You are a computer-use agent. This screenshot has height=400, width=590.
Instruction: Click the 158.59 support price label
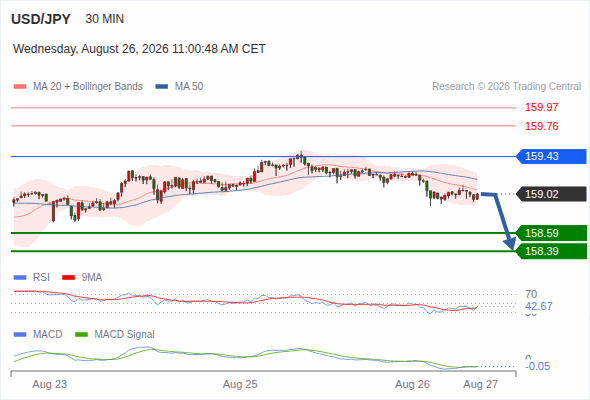(551, 233)
